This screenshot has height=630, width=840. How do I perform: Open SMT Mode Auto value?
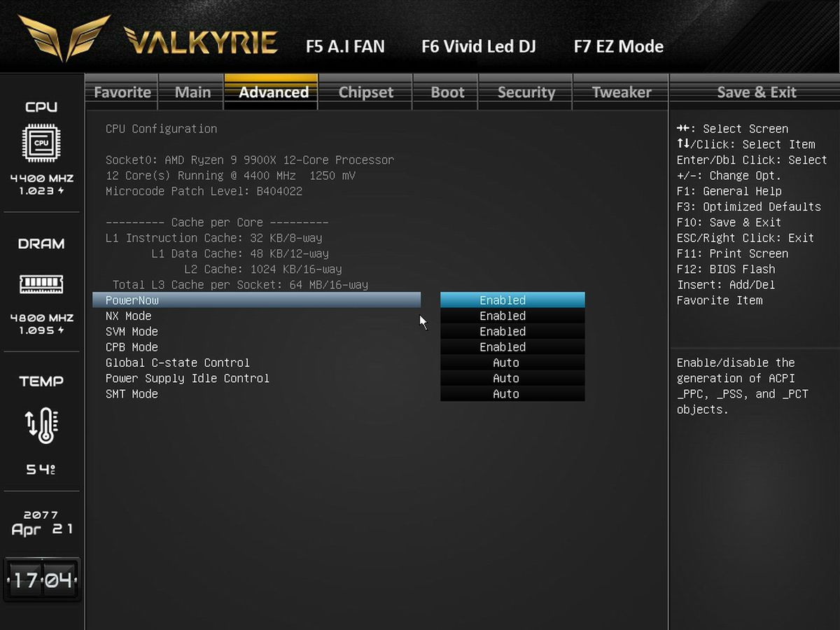tap(512, 394)
